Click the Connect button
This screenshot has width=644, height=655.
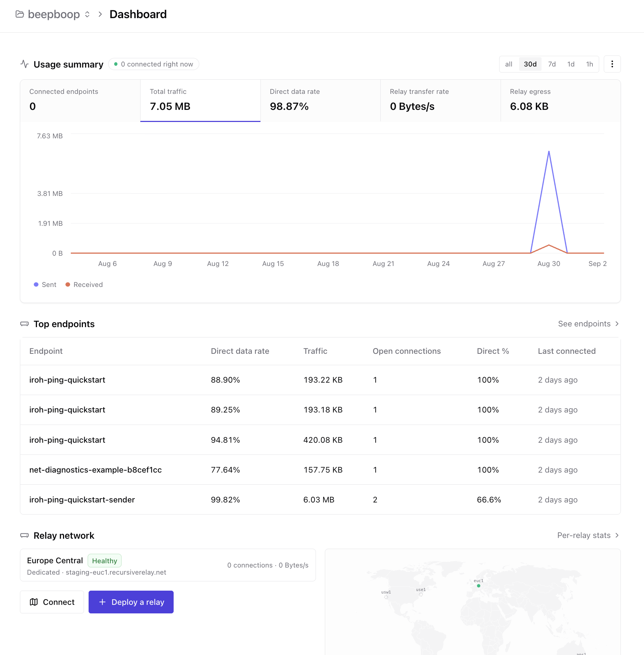pos(52,602)
